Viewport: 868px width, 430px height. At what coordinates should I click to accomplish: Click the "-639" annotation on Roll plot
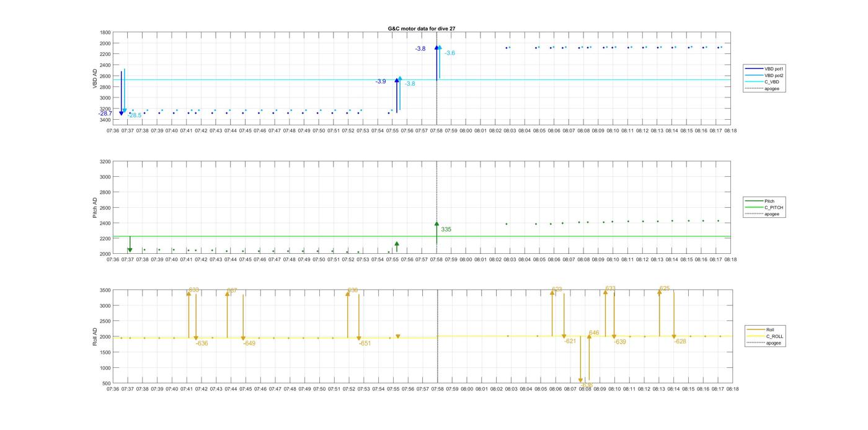click(x=620, y=342)
